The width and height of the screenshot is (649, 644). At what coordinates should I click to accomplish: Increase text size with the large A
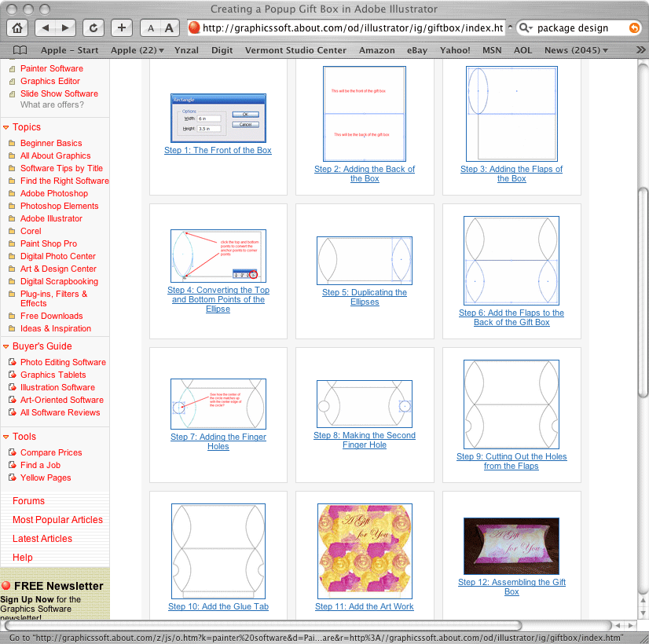(169, 28)
